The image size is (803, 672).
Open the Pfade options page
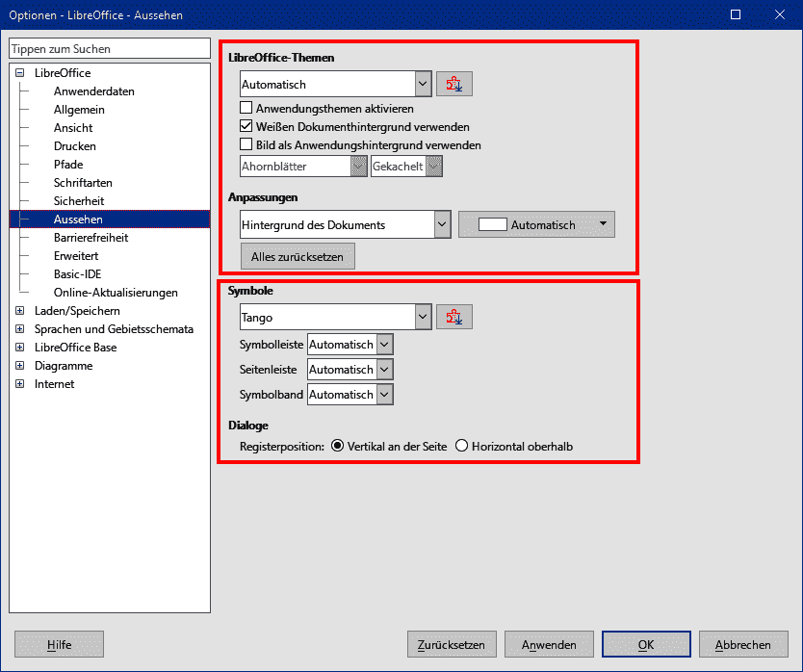pos(68,165)
